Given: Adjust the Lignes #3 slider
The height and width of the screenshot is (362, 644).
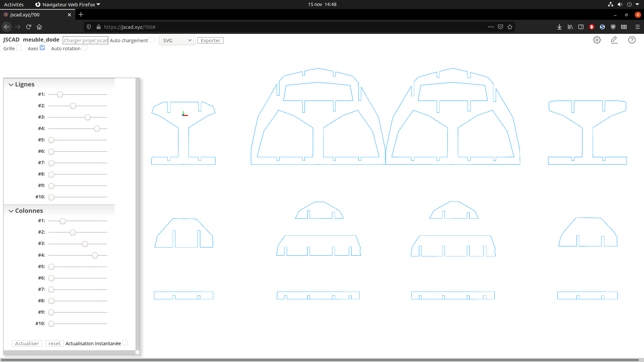Looking at the screenshot, I should pos(88,117).
